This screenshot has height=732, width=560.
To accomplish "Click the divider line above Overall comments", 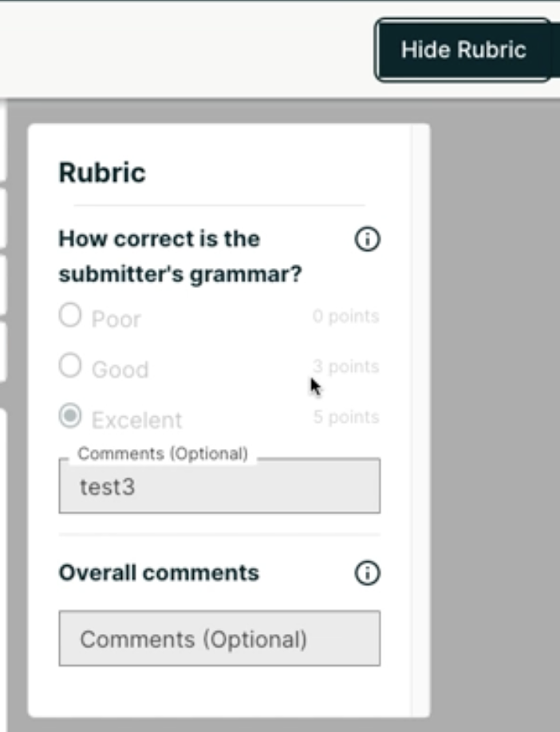I will click(219, 534).
